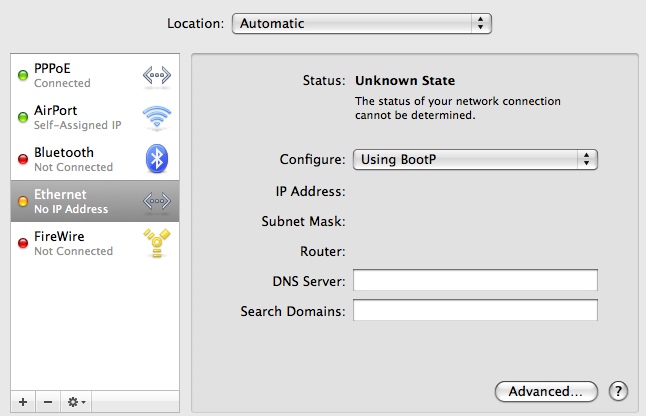The height and width of the screenshot is (416, 646).
Task: Open the help question mark button
Action: [x=618, y=391]
